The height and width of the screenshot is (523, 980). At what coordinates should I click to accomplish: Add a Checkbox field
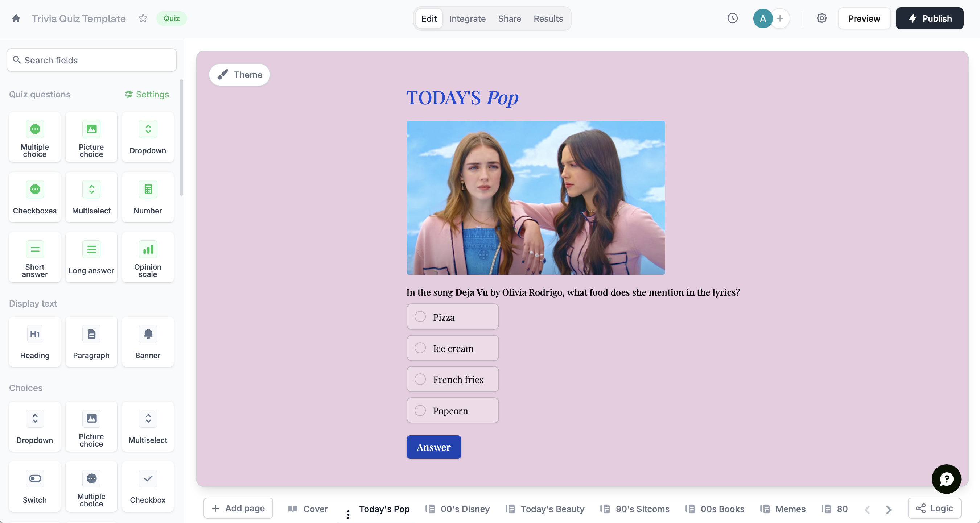pos(148,487)
